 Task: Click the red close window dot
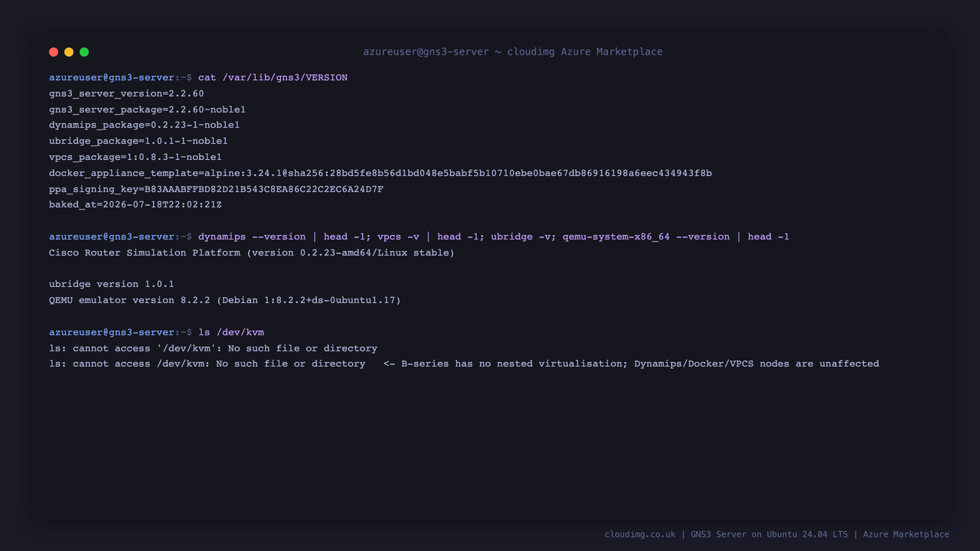click(x=54, y=52)
